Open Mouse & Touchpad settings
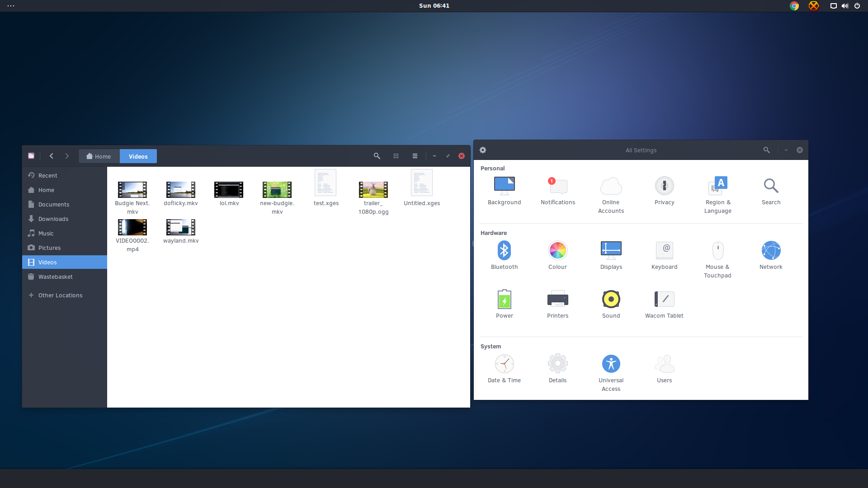The height and width of the screenshot is (488, 868). 717,260
